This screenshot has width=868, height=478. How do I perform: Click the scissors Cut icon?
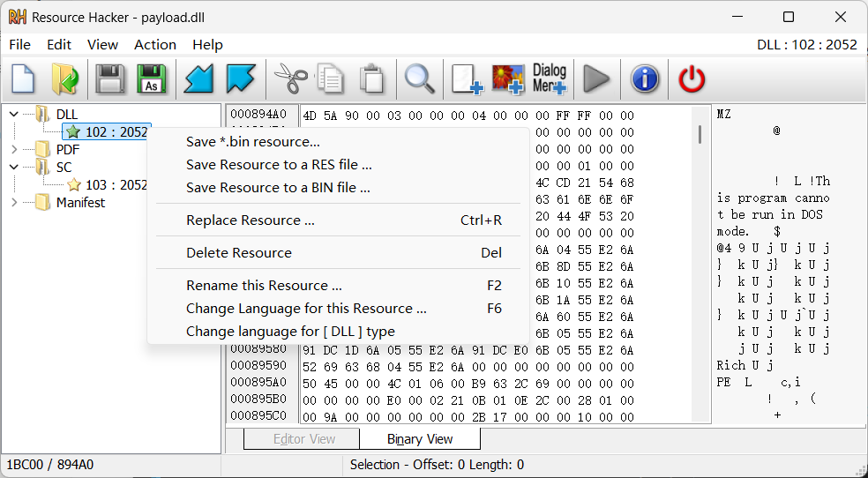pos(290,78)
